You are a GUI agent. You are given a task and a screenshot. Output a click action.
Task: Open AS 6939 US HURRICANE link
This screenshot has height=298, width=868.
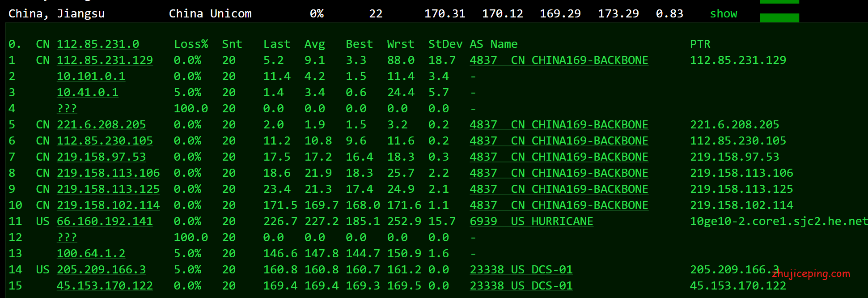pos(531,221)
